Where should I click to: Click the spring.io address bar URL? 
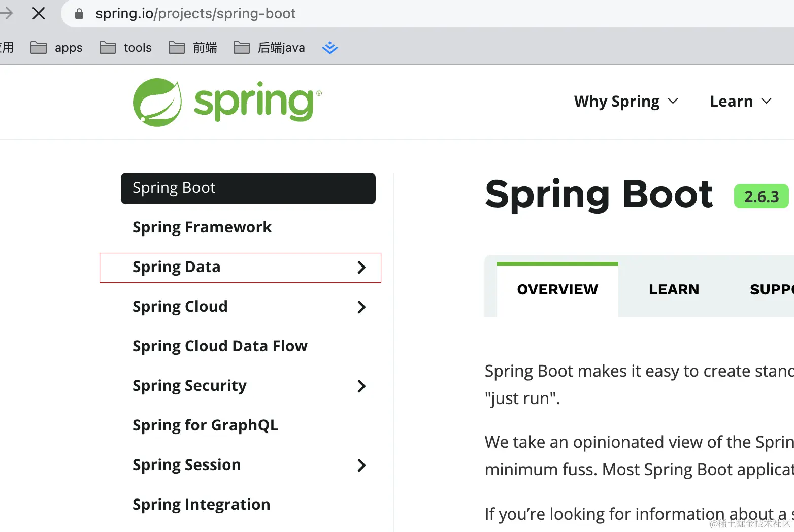click(195, 14)
